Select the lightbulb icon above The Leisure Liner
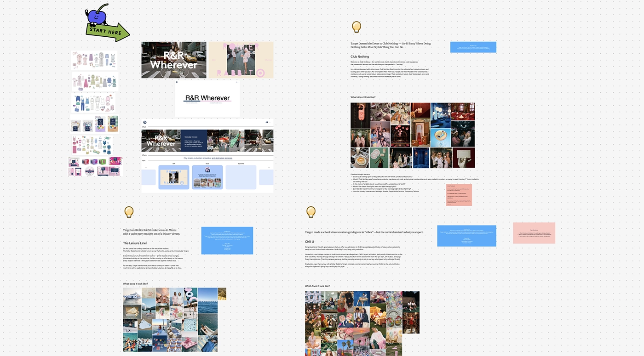 [129, 212]
